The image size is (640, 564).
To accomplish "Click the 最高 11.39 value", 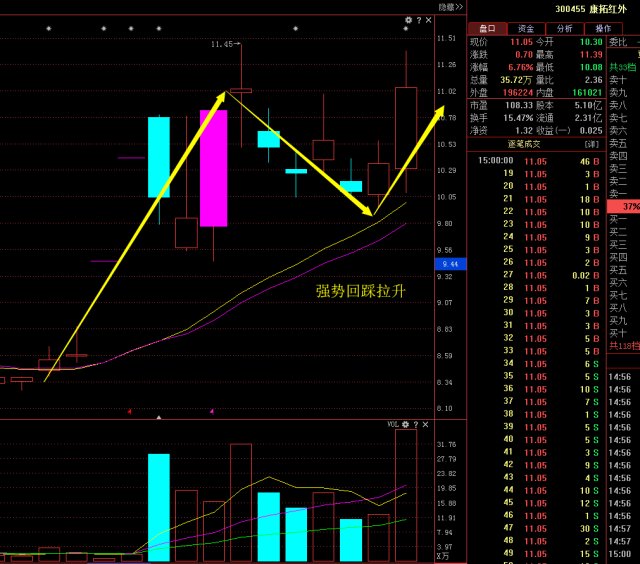I will (591, 54).
